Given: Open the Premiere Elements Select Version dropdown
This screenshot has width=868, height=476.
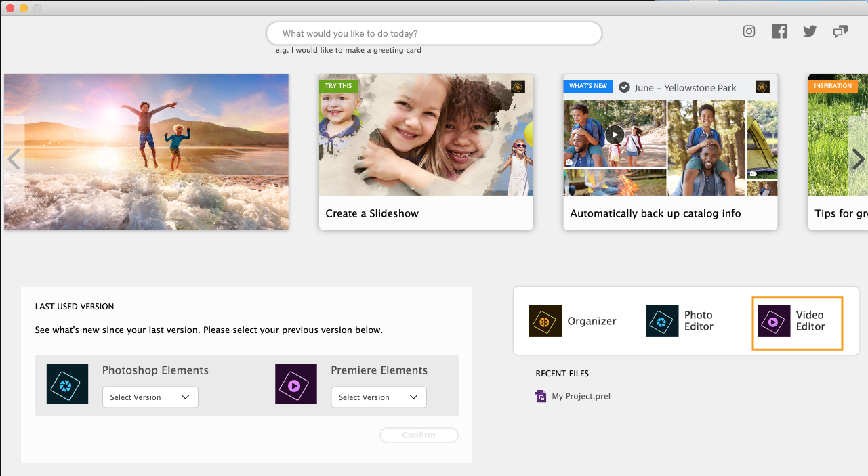Looking at the screenshot, I should point(378,397).
